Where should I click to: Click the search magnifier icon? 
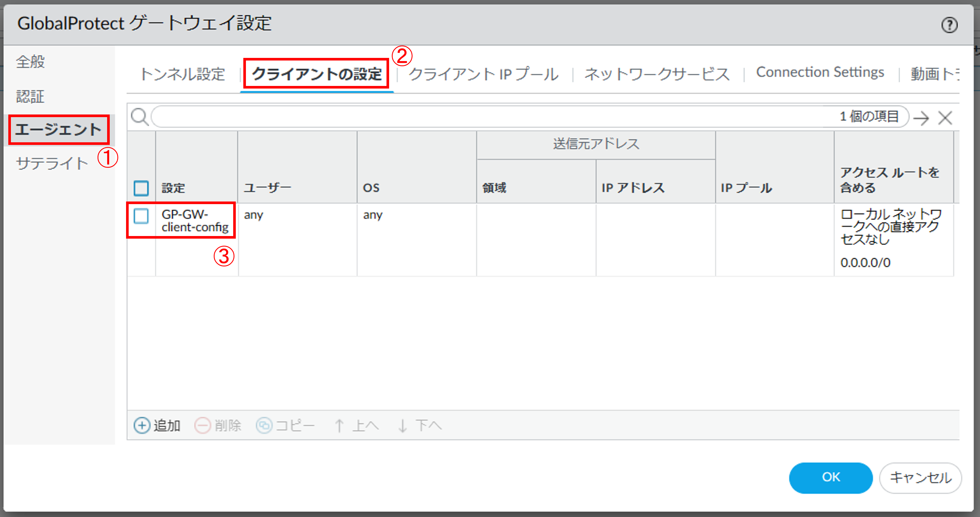[x=139, y=117]
